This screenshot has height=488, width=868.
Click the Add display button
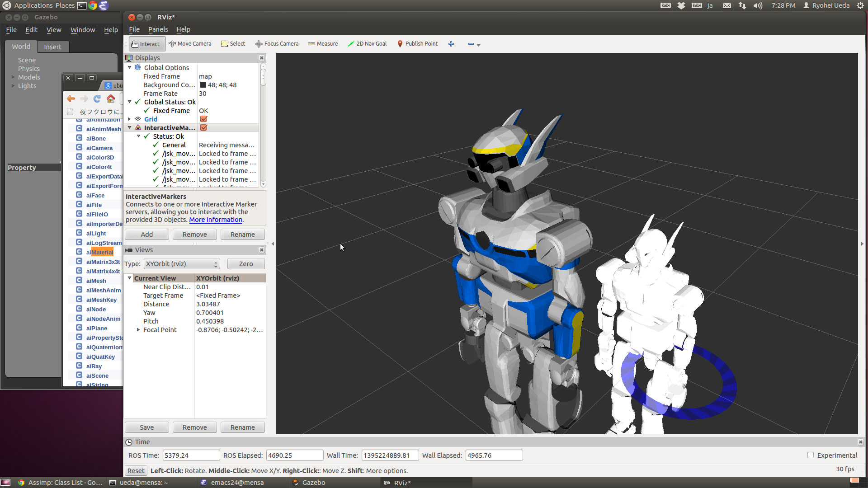(x=146, y=234)
